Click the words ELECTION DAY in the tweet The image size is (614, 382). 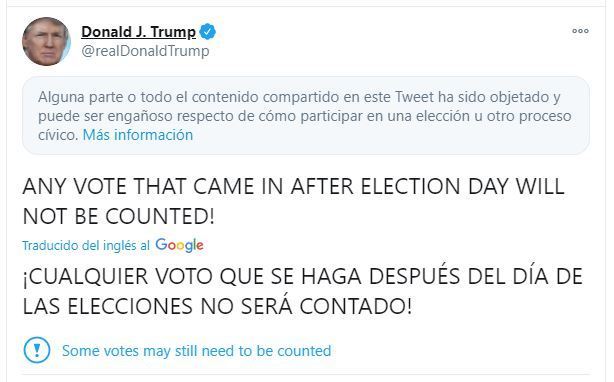click(434, 186)
